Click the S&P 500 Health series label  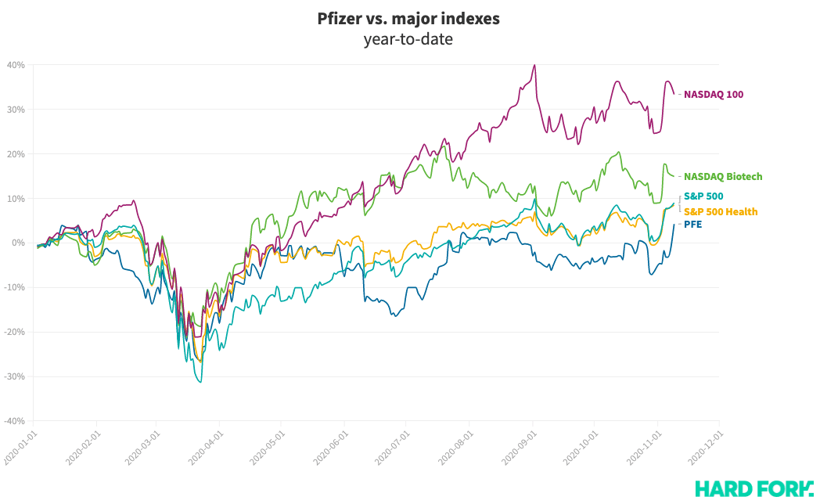(x=721, y=211)
